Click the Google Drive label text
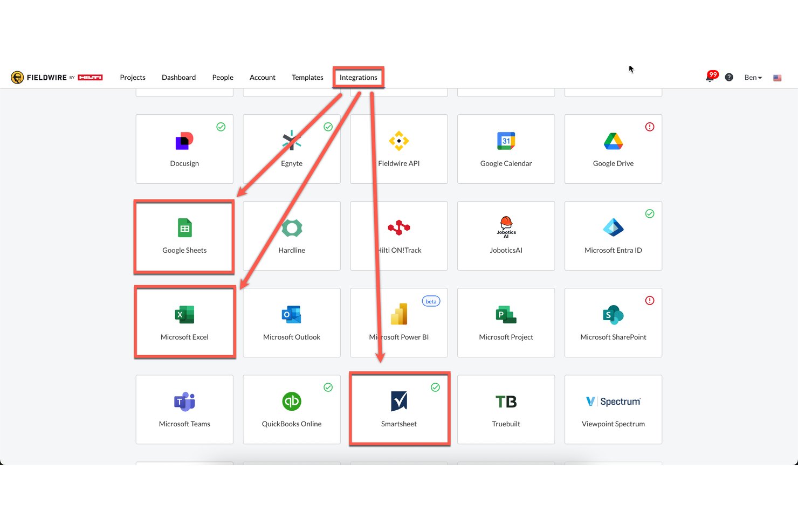 click(x=613, y=163)
